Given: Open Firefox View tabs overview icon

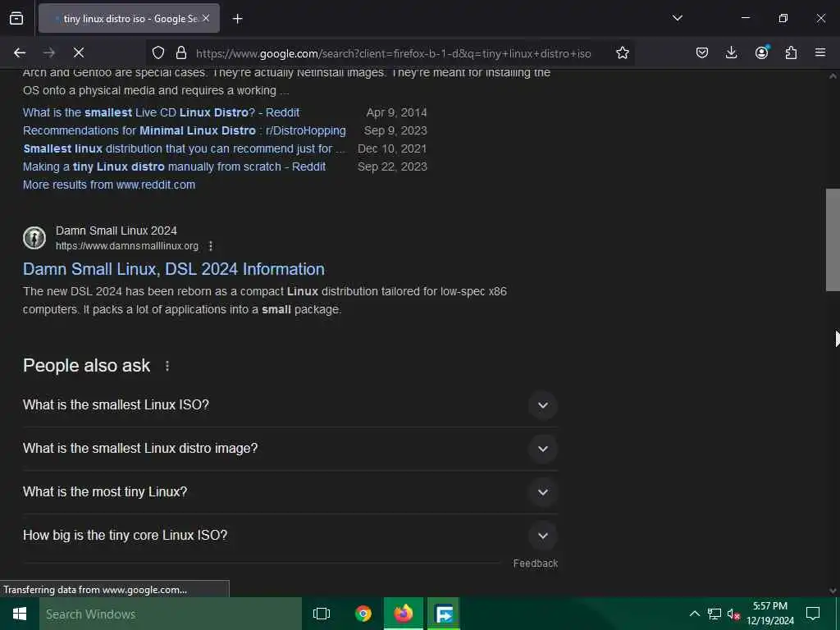Looking at the screenshot, I should (16, 18).
